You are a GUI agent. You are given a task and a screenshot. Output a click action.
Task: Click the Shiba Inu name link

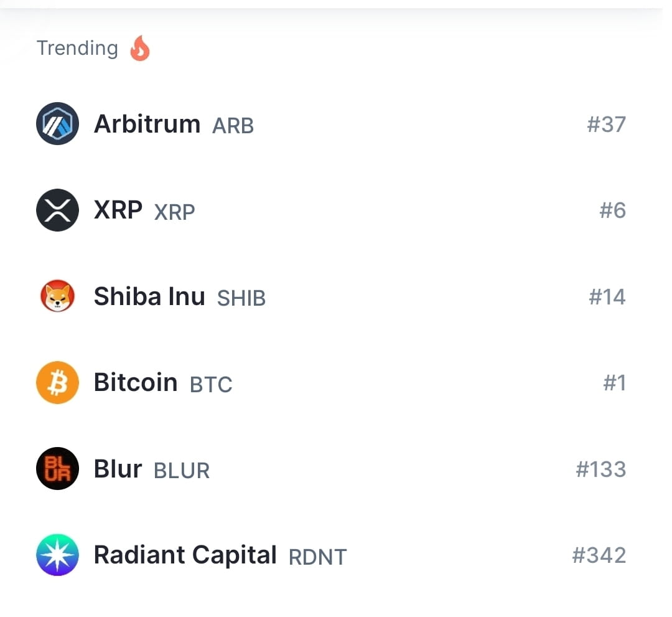coord(149,296)
